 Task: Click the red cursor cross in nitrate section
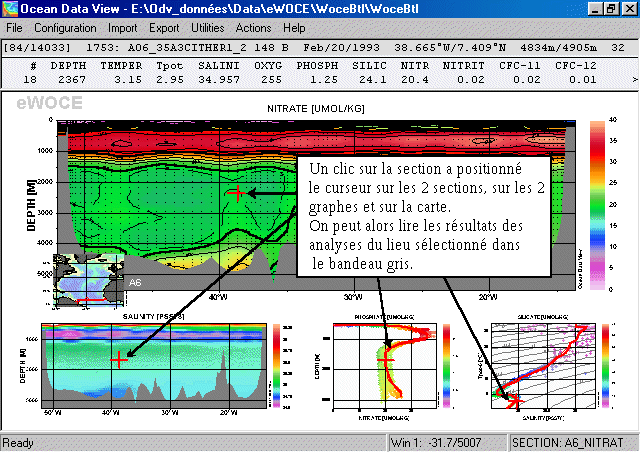tap(237, 193)
